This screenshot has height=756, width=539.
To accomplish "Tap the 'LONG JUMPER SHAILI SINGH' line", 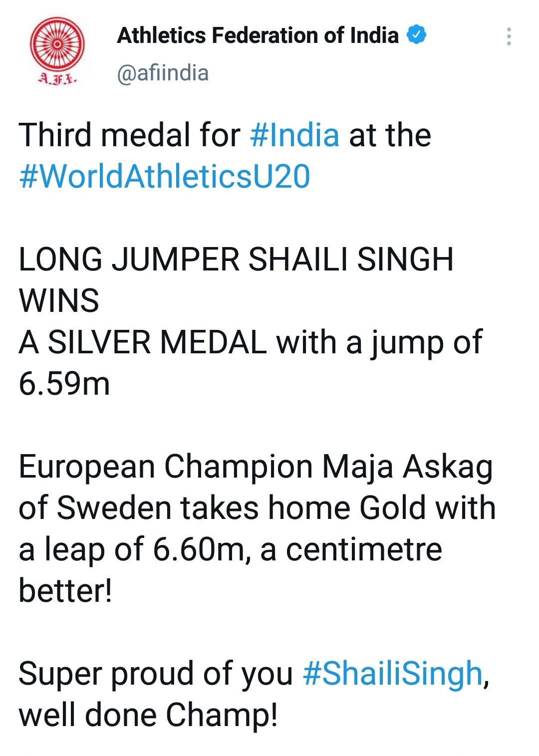I will pyautogui.click(x=236, y=259).
